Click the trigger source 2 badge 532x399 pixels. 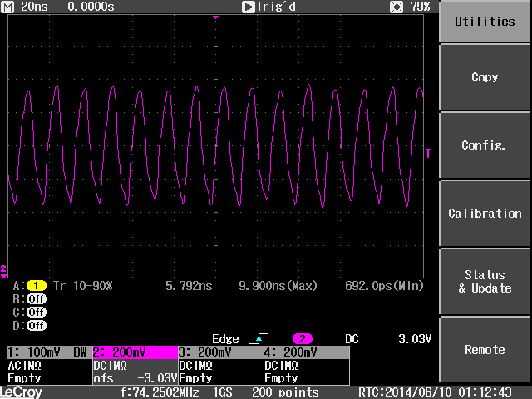(x=303, y=338)
